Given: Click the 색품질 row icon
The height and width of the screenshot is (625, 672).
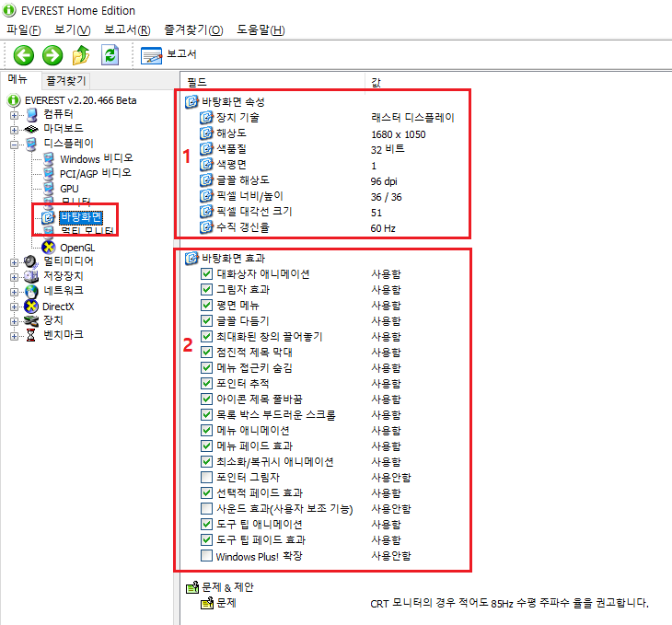Looking at the screenshot, I should click(206, 149).
